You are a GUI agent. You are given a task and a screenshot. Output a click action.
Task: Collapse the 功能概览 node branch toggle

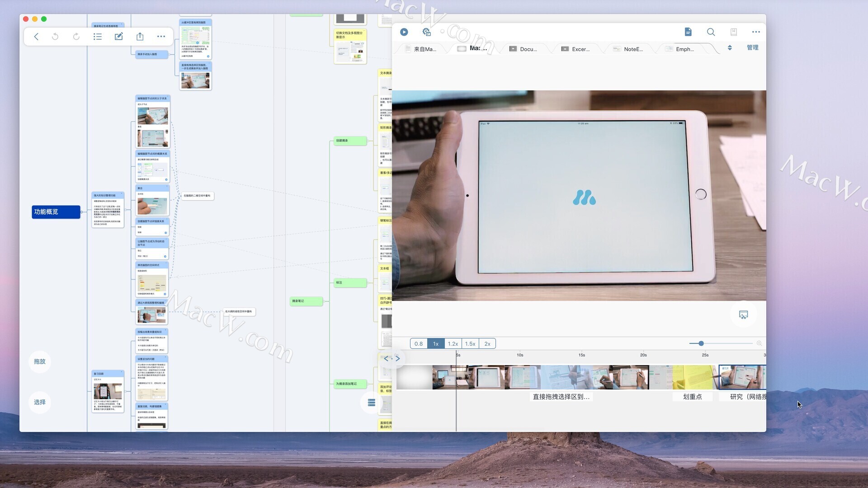(82, 212)
